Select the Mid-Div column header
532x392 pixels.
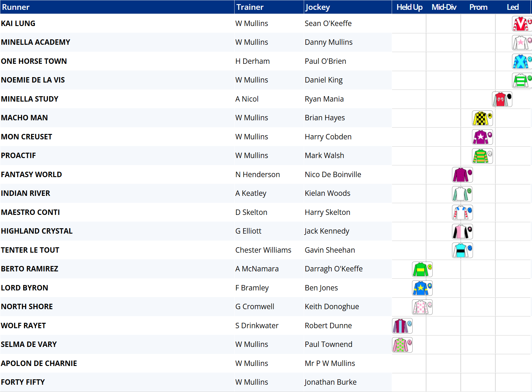444,7
